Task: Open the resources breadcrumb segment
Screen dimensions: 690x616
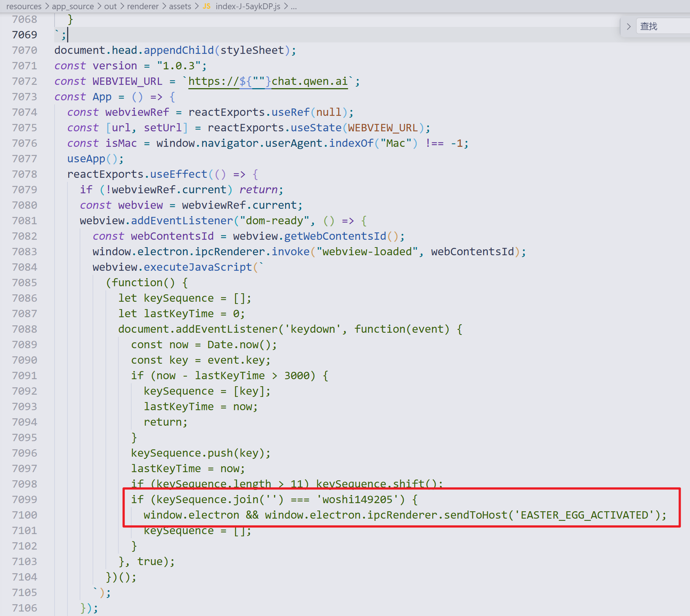Action: (x=24, y=6)
